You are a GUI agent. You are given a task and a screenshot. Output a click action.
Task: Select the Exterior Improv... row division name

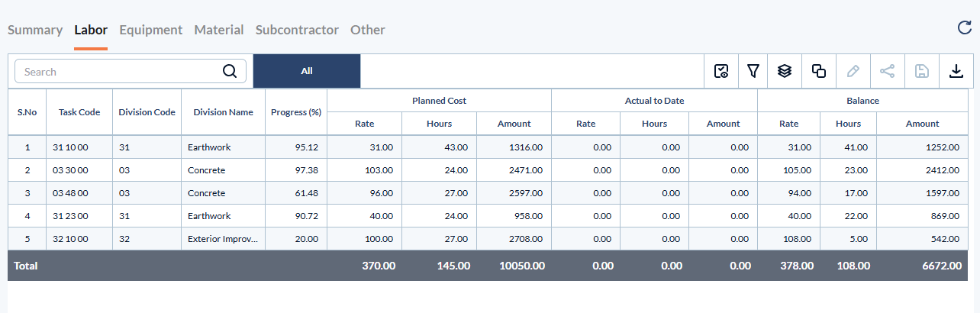(223, 239)
